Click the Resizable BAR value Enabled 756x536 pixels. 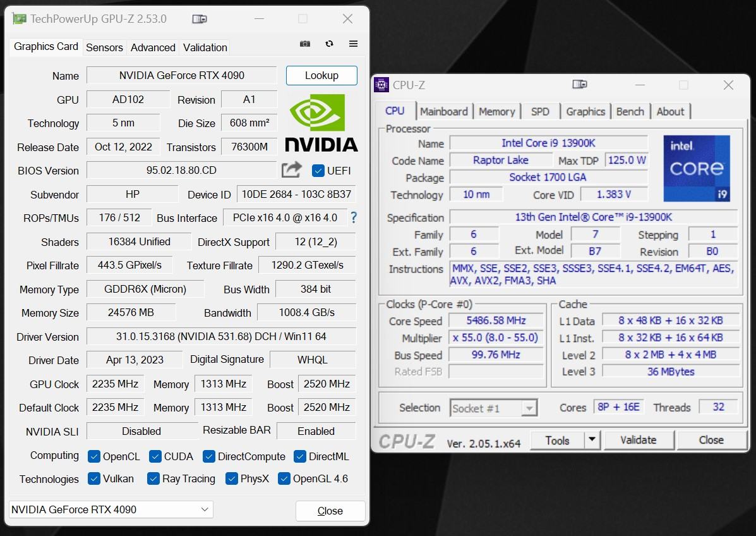pos(316,431)
